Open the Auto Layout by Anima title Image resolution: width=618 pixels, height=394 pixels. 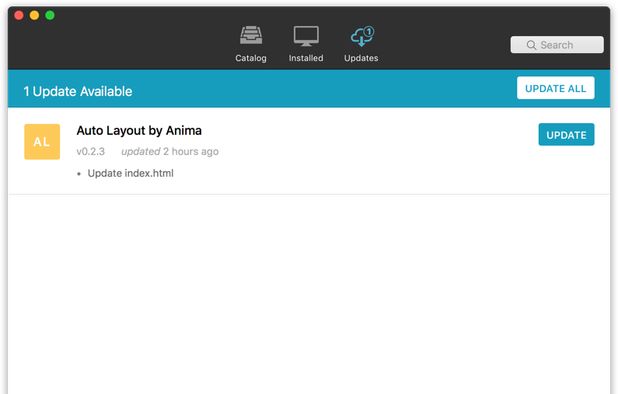[x=139, y=131]
